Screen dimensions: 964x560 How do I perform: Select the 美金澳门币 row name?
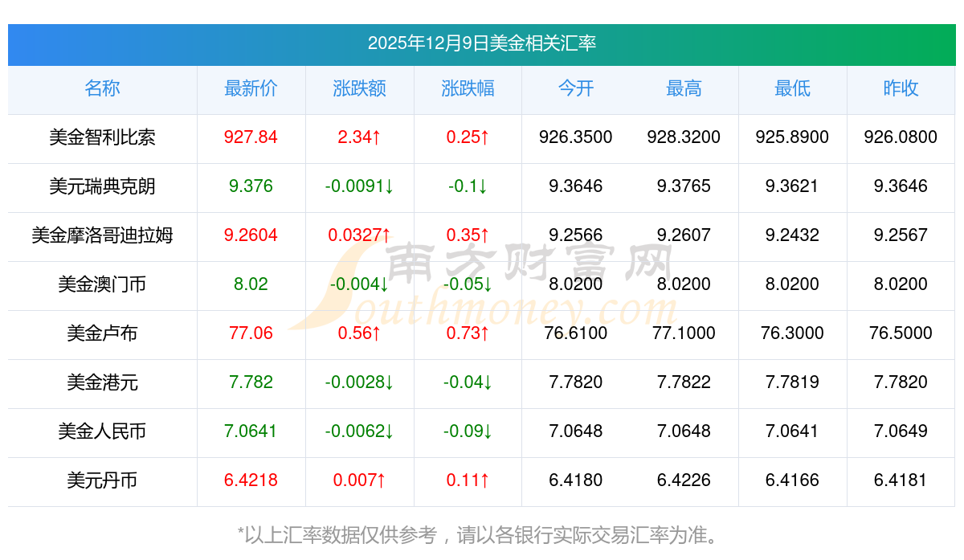pyautogui.click(x=102, y=284)
